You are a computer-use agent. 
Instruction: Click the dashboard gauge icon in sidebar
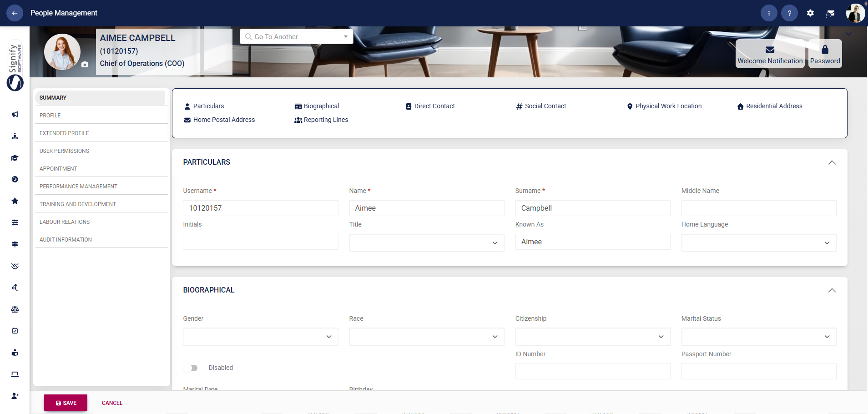click(15, 179)
